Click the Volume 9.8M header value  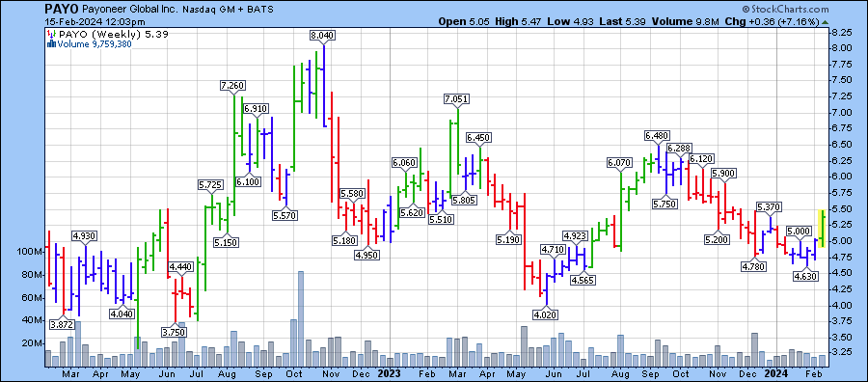(687, 22)
